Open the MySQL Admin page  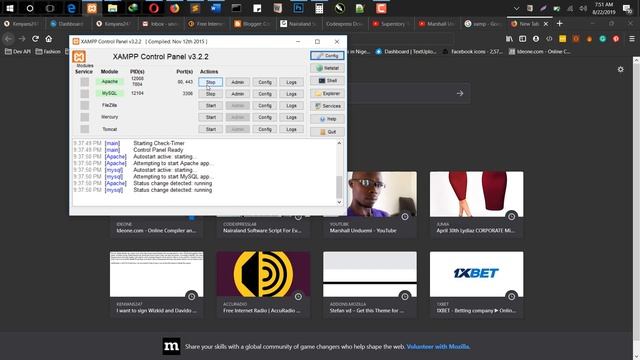pyautogui.click(x=238, y=94)
